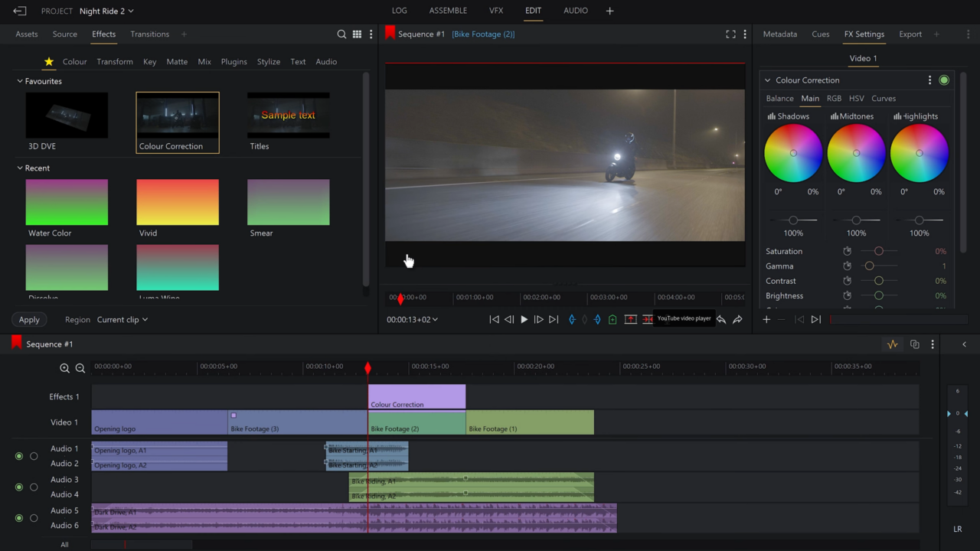This screenshot has height=551, width=980.
Task: Open the timeline three-dot menu
Action: 932,344
